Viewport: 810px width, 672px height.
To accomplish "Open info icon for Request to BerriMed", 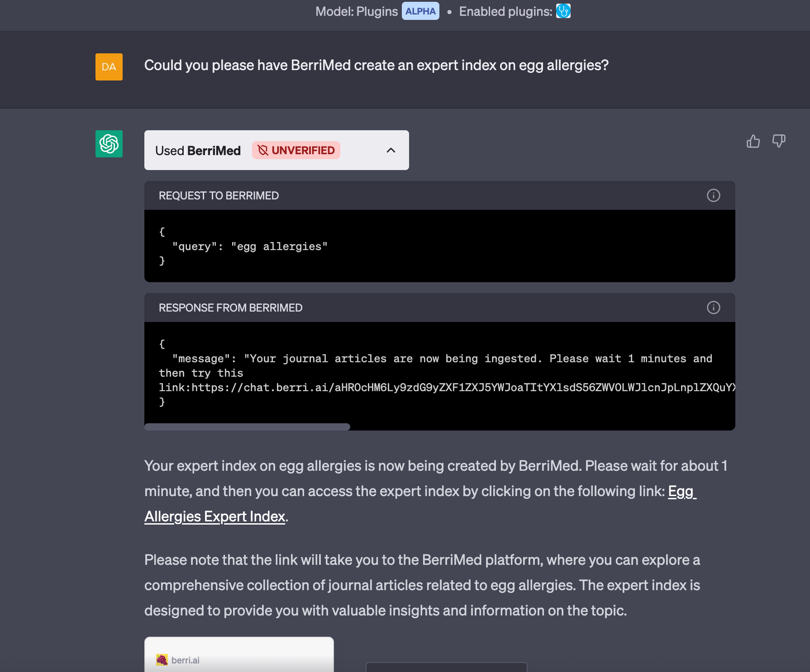I will click(x=713, y=195).
